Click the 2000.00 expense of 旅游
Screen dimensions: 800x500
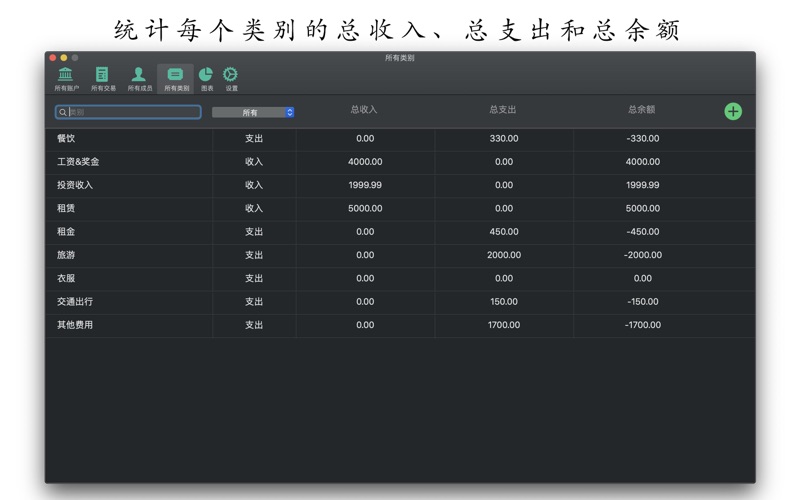(x=504, y=255)
